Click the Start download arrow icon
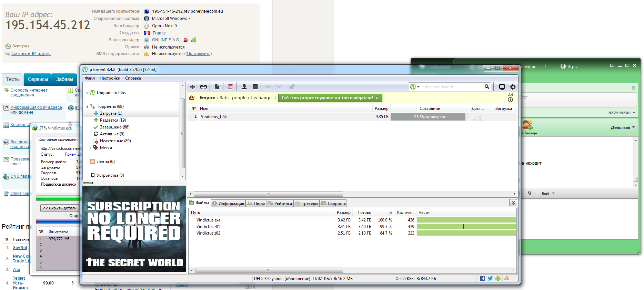Screen dimensions: 644x290 click(244, 87)
